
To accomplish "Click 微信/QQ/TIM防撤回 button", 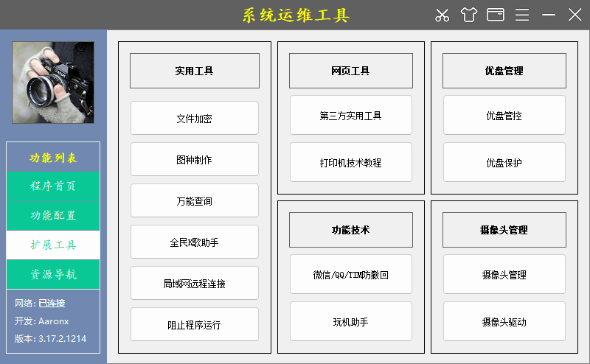I will click(x=350, y=275).
